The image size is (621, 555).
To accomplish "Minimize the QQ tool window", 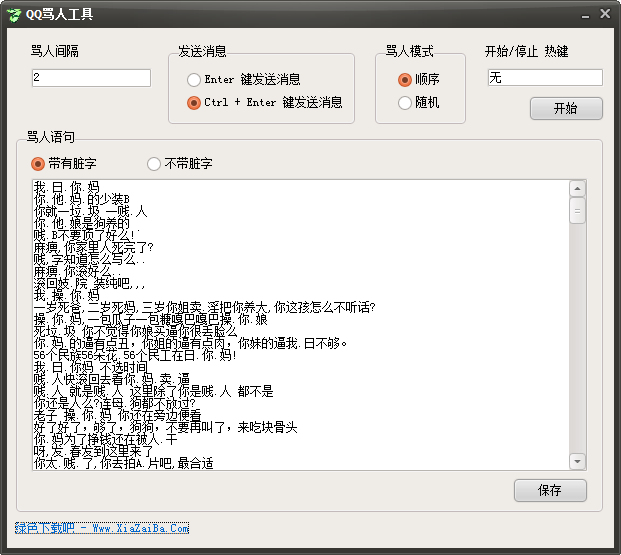I will point(586,16).
